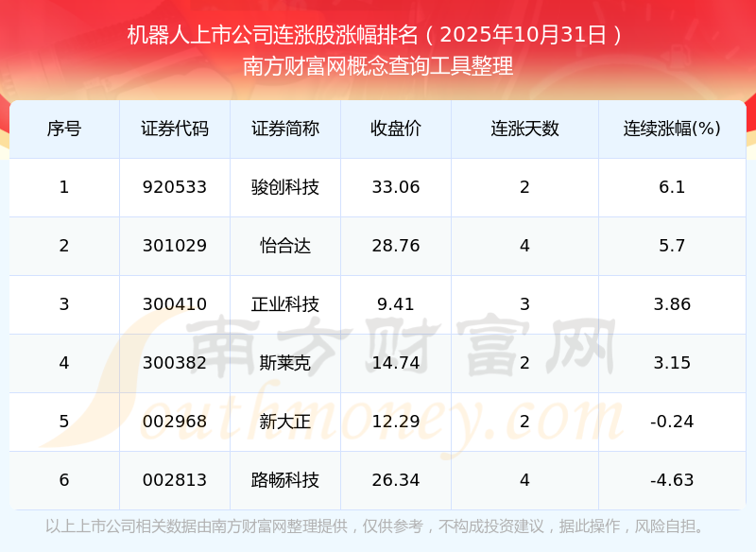
Task: Select stock code 300382
Action: [175, 363]
